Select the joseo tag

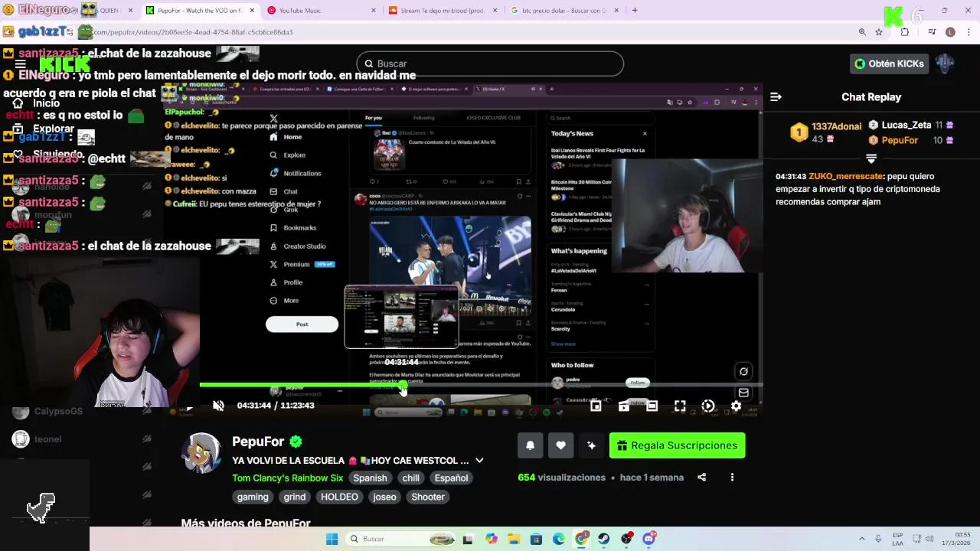pos(384,497)
